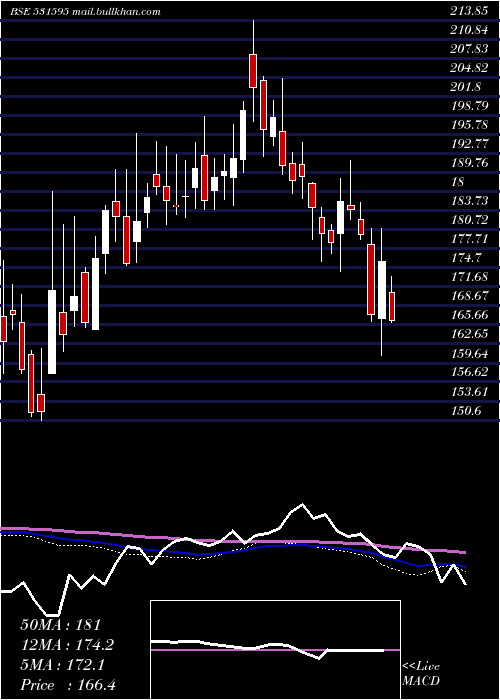Select the 156.62 axis value
The width and height of the screenshot is (500, 700).
click(469, 371)
